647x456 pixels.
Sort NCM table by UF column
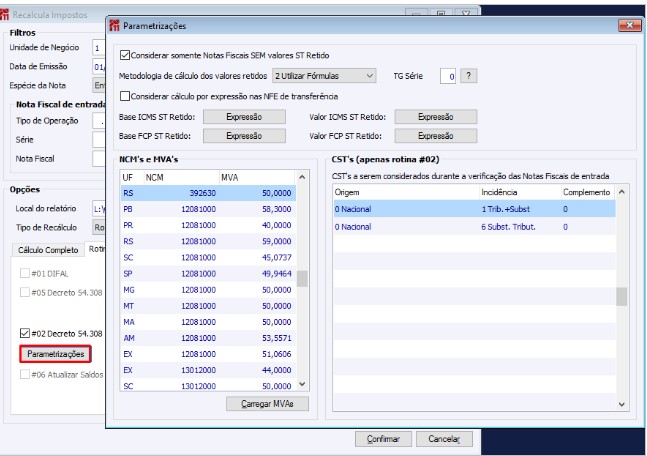(132, 177)
